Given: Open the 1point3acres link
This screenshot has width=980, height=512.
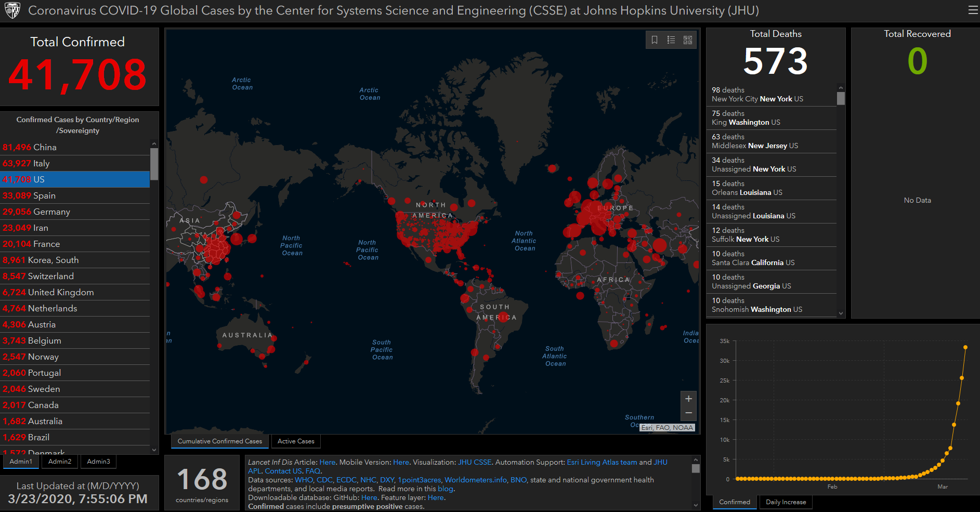Looking at the screenshot, I should pos(420,480).
